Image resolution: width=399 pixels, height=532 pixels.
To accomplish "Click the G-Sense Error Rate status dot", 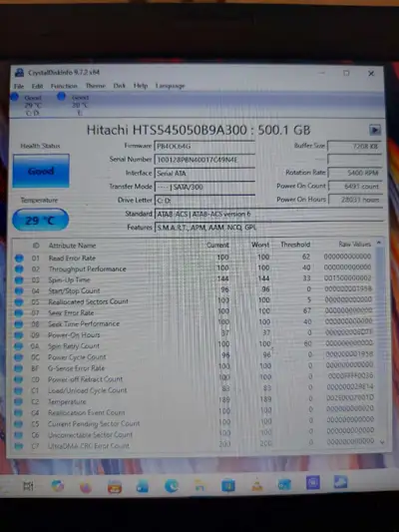I will tap(19, 368).
